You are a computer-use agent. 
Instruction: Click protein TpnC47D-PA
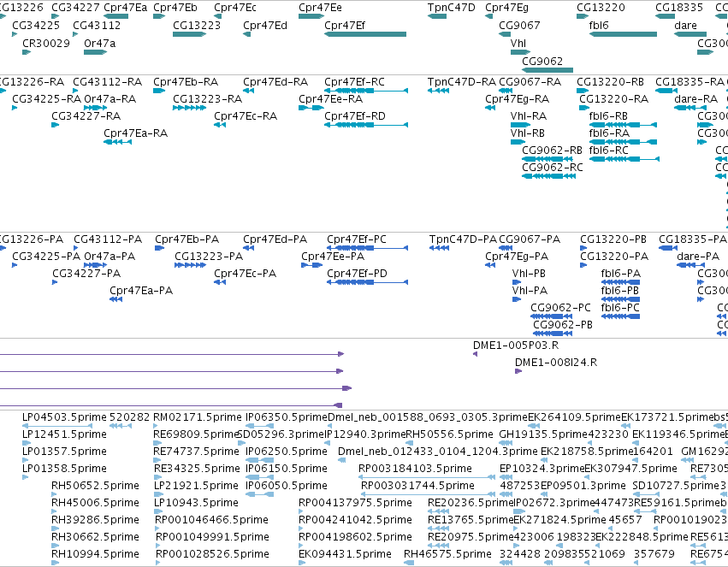point(439,248)
